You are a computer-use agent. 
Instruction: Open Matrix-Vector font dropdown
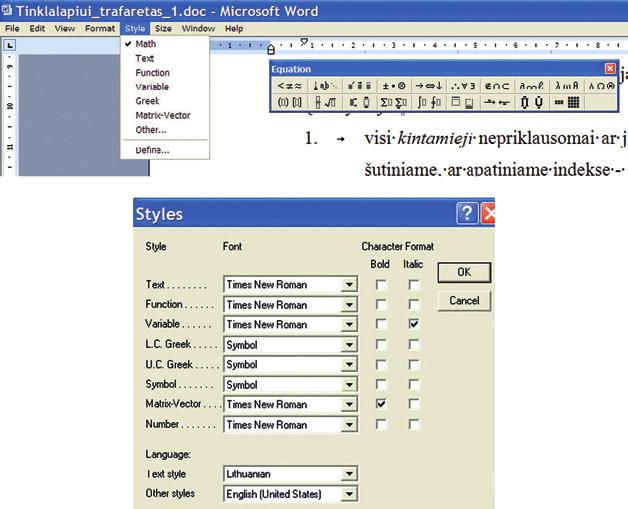pyautogui.click(x=349, y=404)
